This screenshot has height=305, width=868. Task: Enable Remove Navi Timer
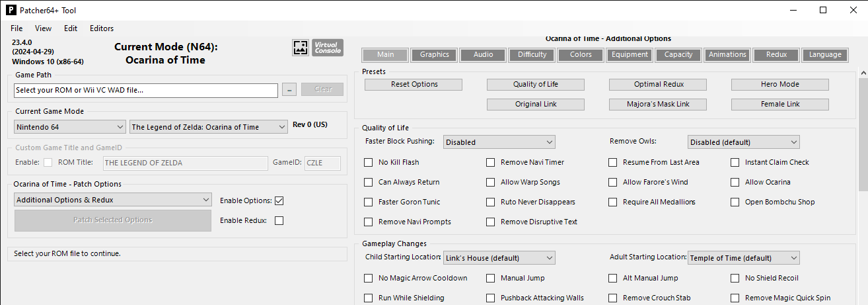point(491,162)
